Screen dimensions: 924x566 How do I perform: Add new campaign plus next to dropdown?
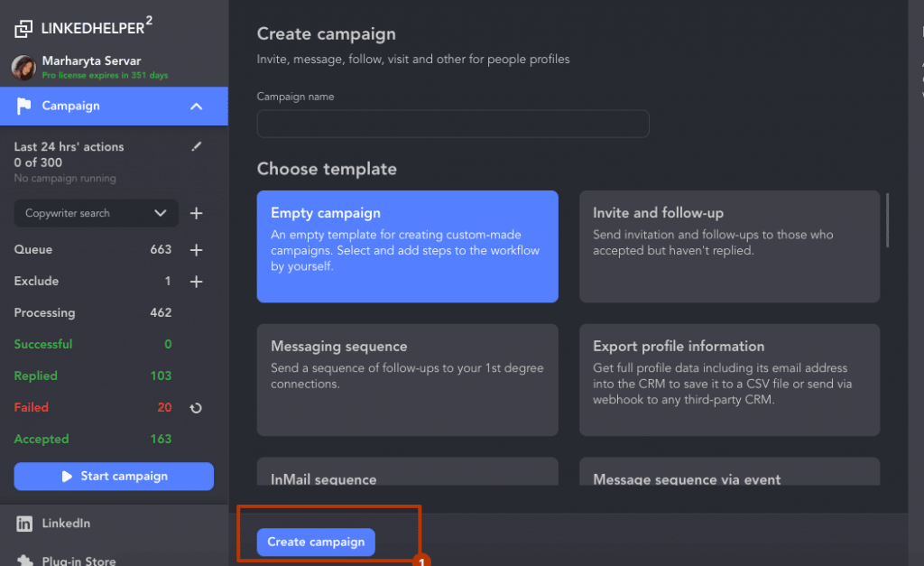point(196,213)
